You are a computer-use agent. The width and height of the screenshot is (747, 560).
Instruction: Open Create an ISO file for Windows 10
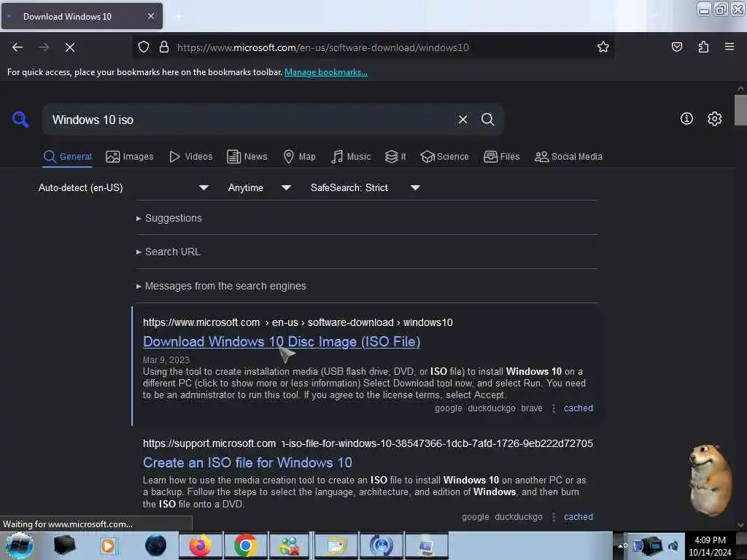click(x=247, y=462)
